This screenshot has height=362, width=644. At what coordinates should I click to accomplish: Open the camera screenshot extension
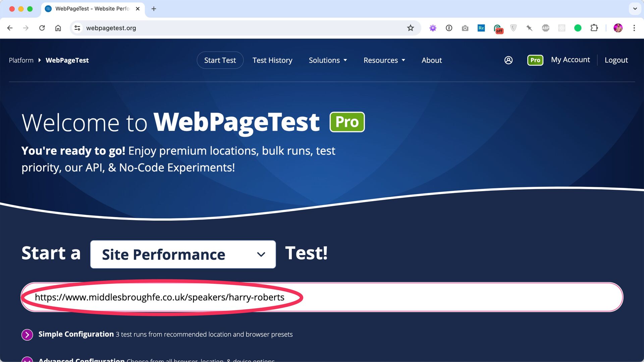tap(465, 28)
